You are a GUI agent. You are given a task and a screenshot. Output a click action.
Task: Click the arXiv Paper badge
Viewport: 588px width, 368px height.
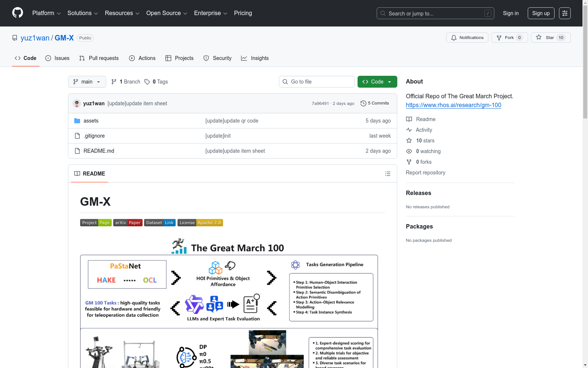click(128, 223)
